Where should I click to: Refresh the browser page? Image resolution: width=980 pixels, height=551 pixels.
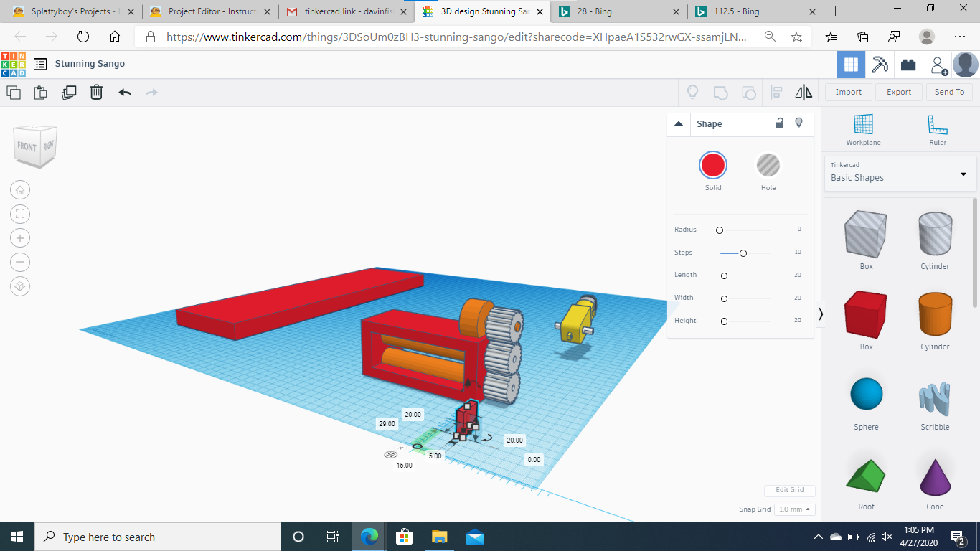[83, 37]
